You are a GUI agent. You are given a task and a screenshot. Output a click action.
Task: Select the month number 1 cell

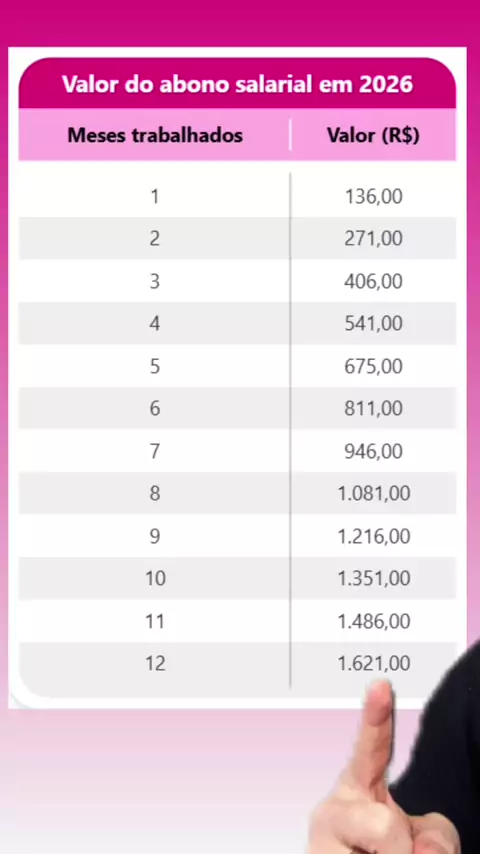coord(155,196)
